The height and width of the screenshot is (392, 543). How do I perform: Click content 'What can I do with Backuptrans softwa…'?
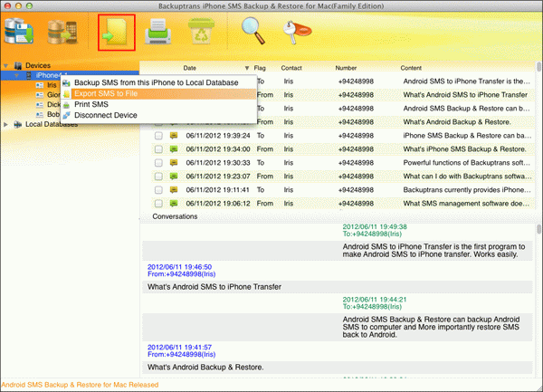coord(467,177)
